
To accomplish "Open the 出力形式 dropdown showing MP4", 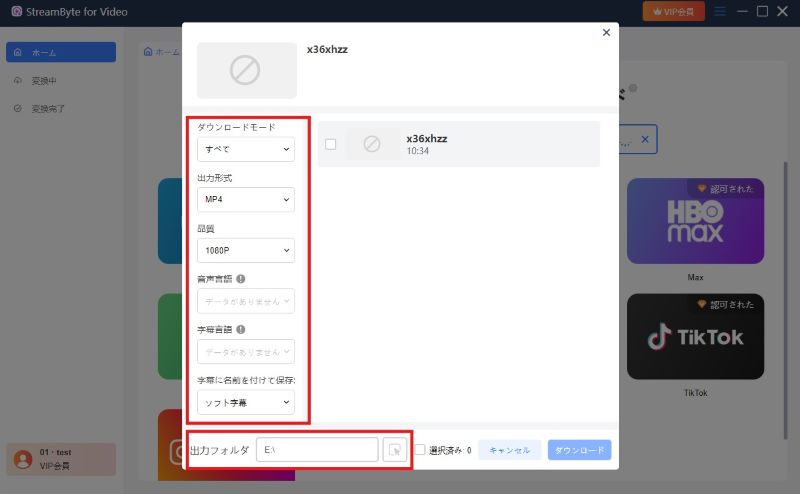I will pos(245,200).
